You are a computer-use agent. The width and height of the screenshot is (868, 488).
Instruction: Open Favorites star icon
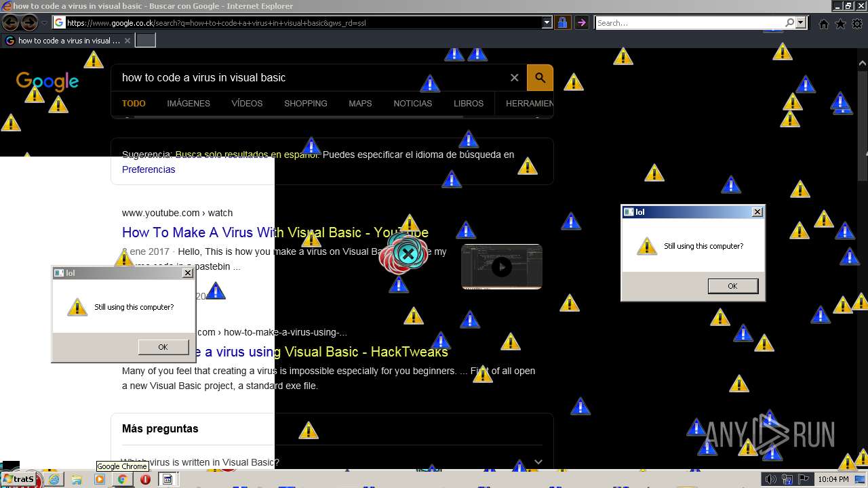click(x=840, y=24)
